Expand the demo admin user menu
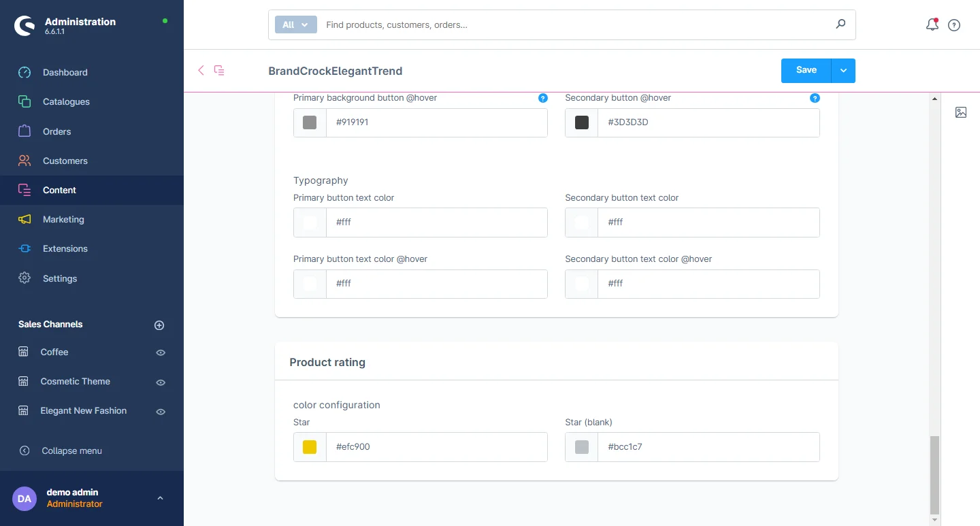The image size is (980, 526). pos(160,498)
